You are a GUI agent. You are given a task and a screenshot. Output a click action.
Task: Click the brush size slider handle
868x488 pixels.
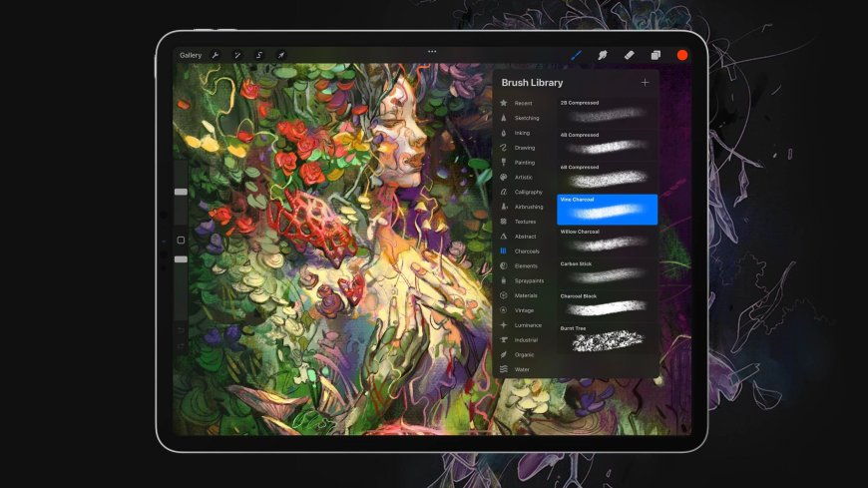181,192
